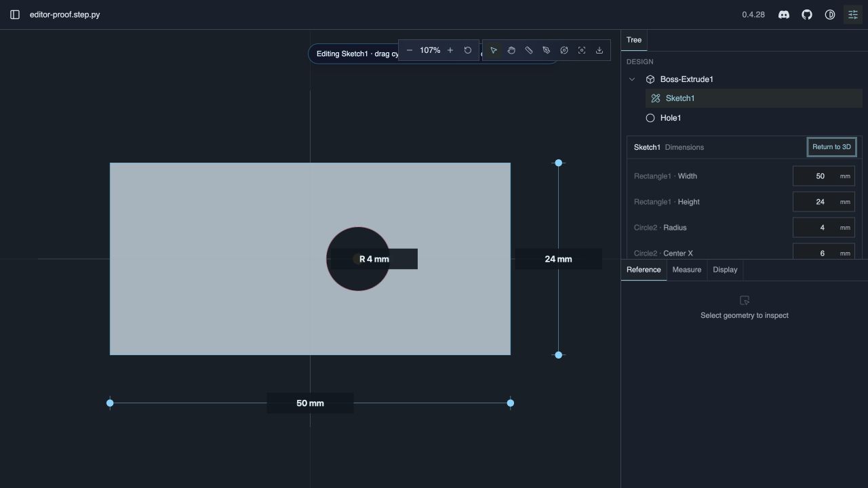
Task: Open the Discord link icon
Action: pos(784,14)
